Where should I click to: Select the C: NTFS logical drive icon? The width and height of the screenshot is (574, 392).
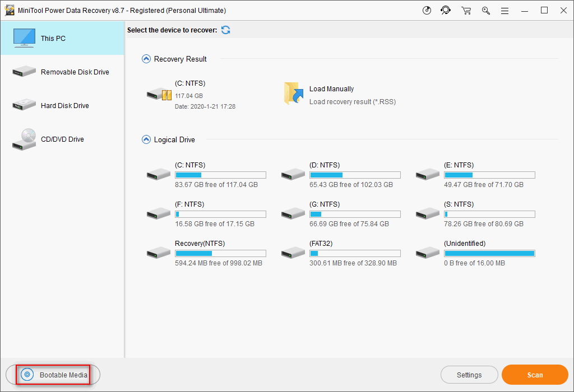(x=159, y=174)
